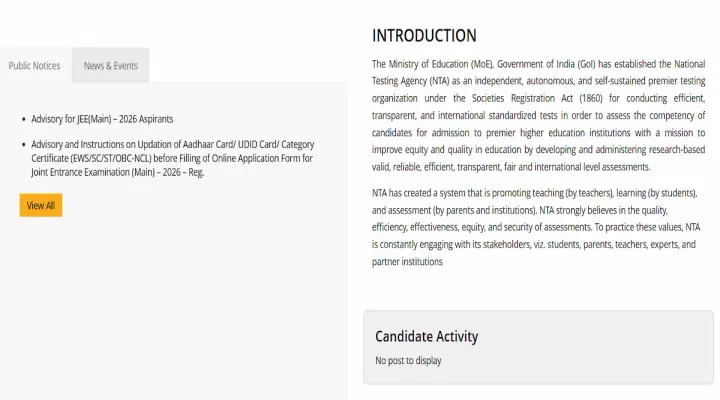This screenshot has width=720, height=400.
Task: Open the News & Events tab
Action: [x=110, y=66]
